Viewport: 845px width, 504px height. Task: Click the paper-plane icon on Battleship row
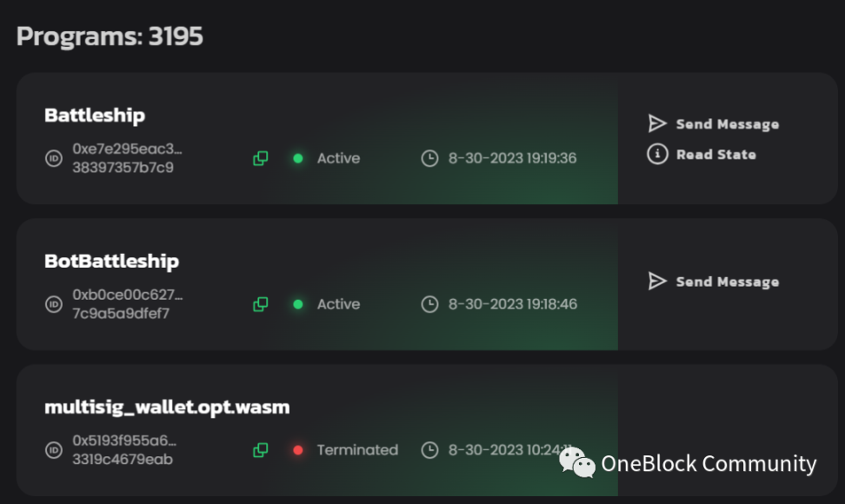[657, 123]
